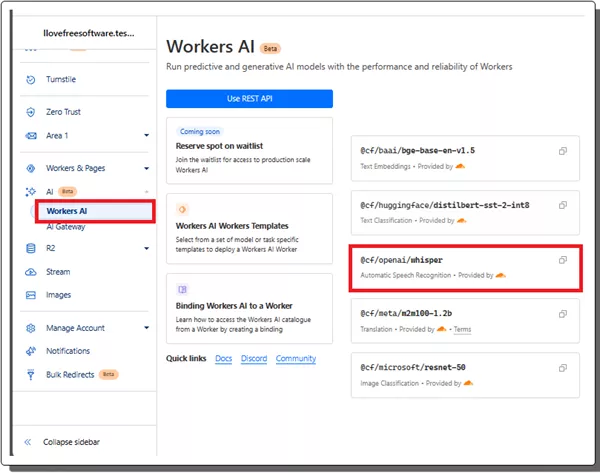Open Workers AI Workers Templates card
600x473 pixels.
coord(249,229)
